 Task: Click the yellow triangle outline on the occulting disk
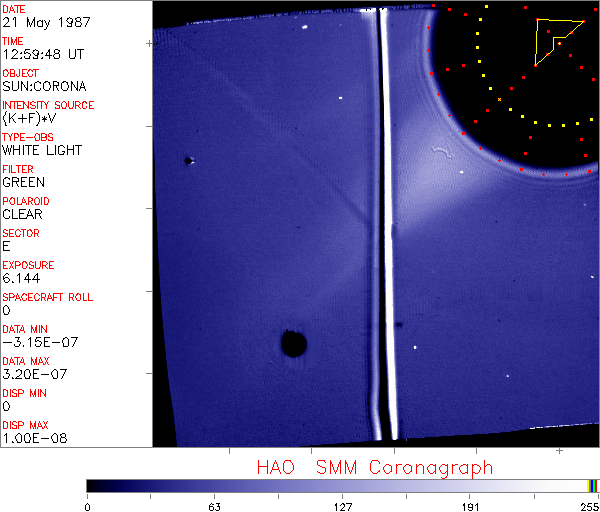tap(559, 42)
